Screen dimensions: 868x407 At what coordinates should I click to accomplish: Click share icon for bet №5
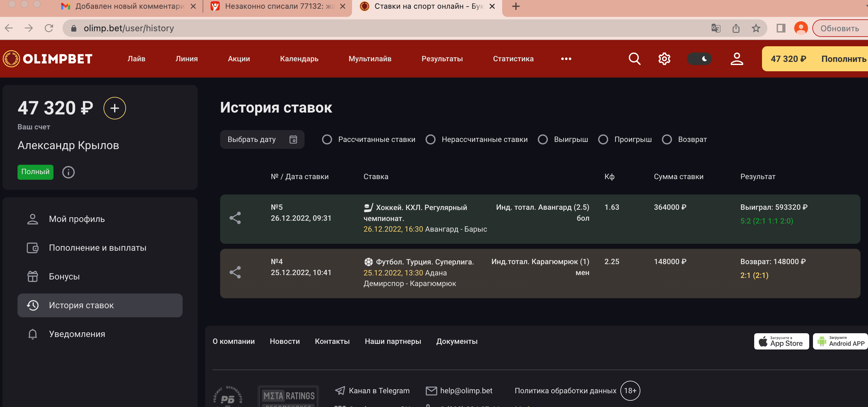(x=235, y=218)
